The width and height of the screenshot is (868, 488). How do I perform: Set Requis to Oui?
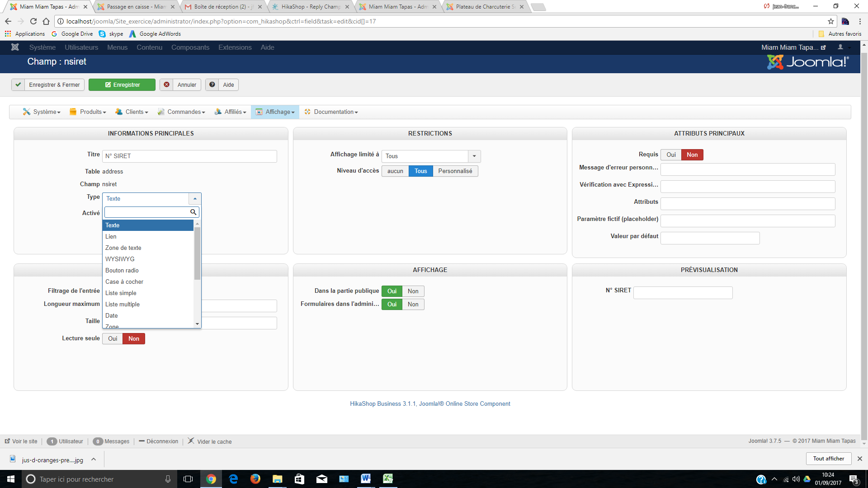click(x=671, y=155)
